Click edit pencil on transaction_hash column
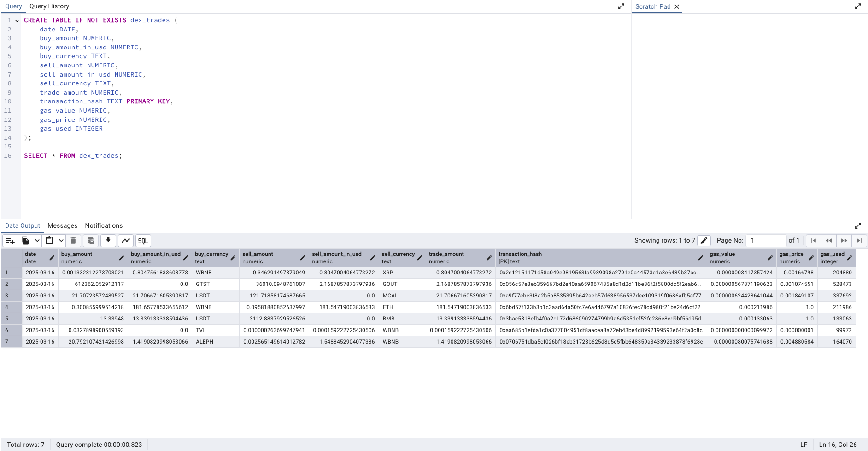Viewport: 868px width, 451px height. [x=701, y=258]
